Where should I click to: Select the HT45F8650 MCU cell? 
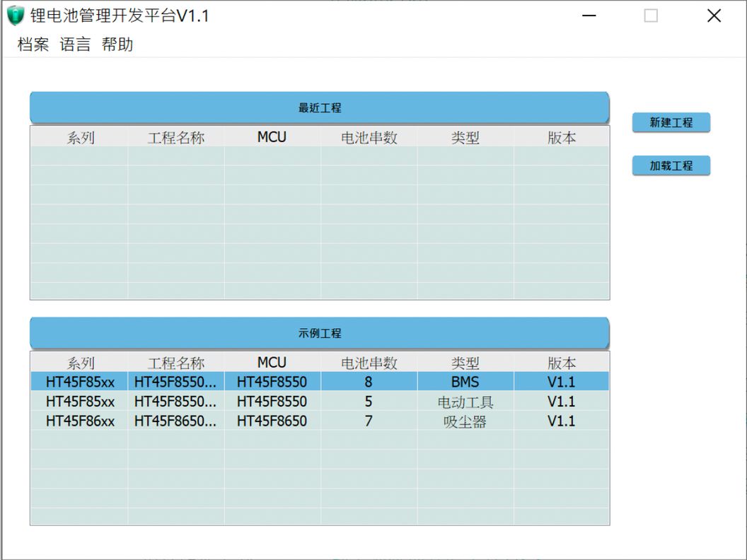(x=272, y=421)
